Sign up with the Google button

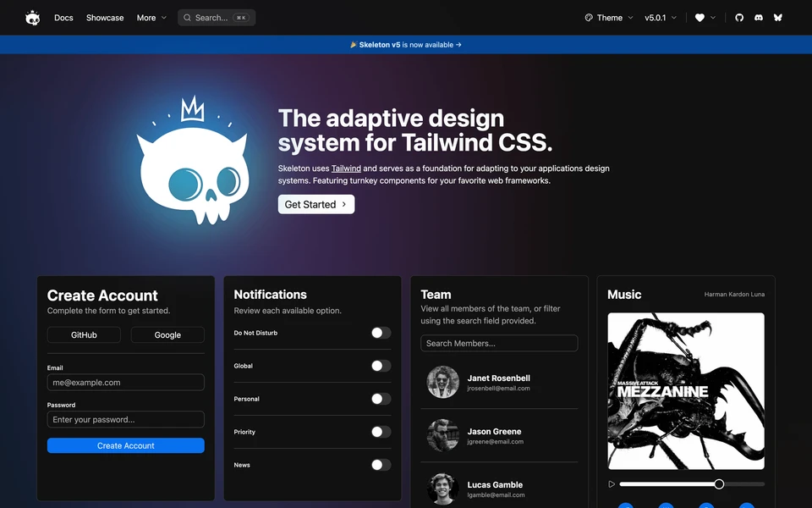167,335
